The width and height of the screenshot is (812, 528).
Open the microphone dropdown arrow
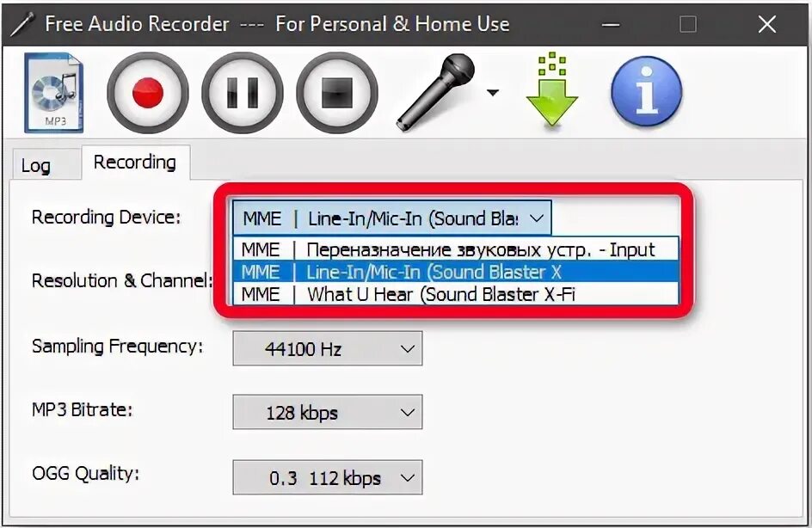click(493, 93)
